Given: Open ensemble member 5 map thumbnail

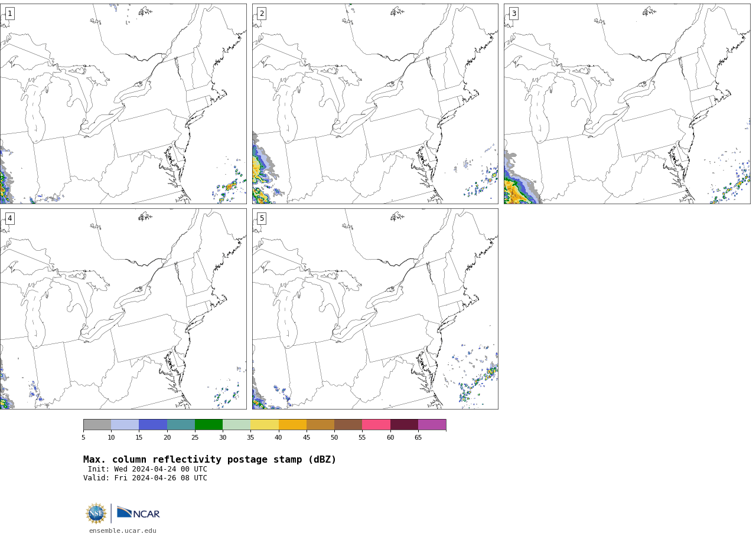Looking at the screenshot, I should [x=375, y=309].
